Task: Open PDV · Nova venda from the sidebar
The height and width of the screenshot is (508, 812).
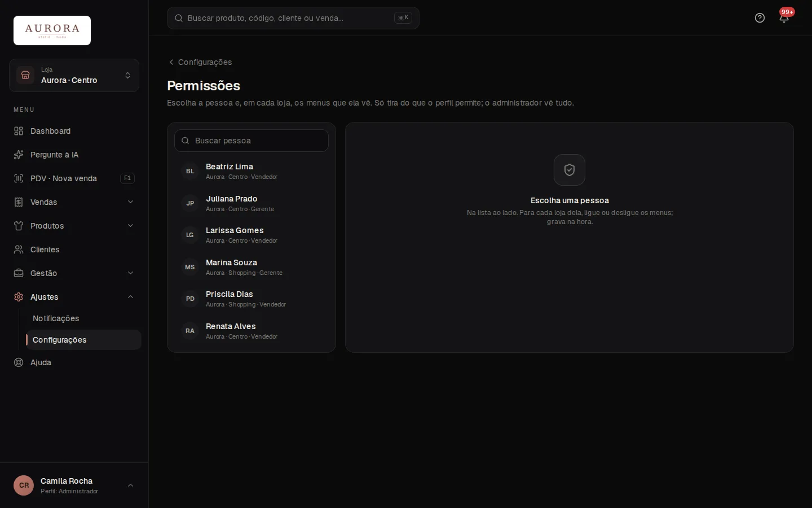Action: click(74, 178)
